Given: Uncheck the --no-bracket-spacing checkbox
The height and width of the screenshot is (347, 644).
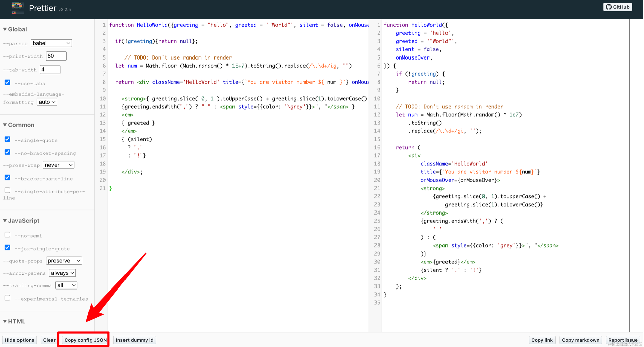Looking at the screenshot, I should pos(7,152).
